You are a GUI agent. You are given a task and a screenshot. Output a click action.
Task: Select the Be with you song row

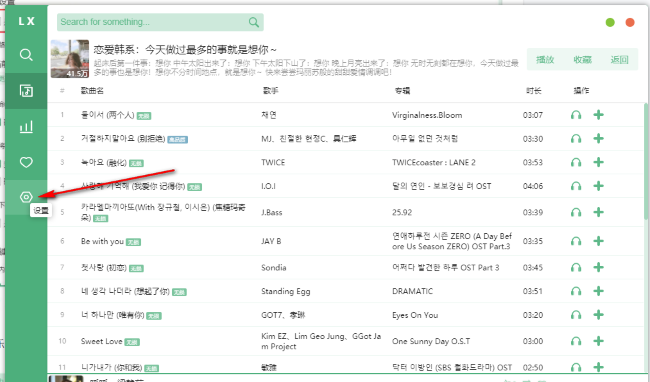coord(346,241)
